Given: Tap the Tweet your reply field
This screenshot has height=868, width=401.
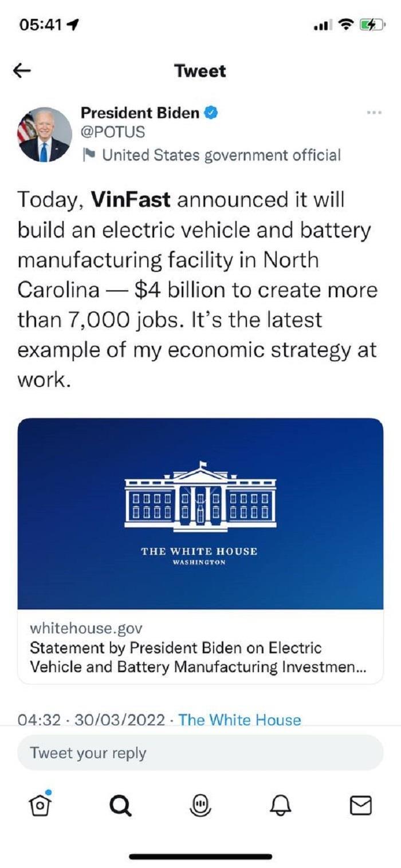Looking at the screenshot, I should click(x=200, y=753).
